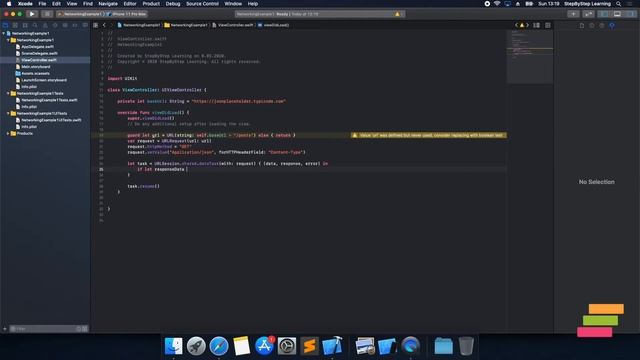This screenshot has height=360, width=640.
Task: Collapse the NetworkingExample1Tests folder
Action: [x=8, y=93]
